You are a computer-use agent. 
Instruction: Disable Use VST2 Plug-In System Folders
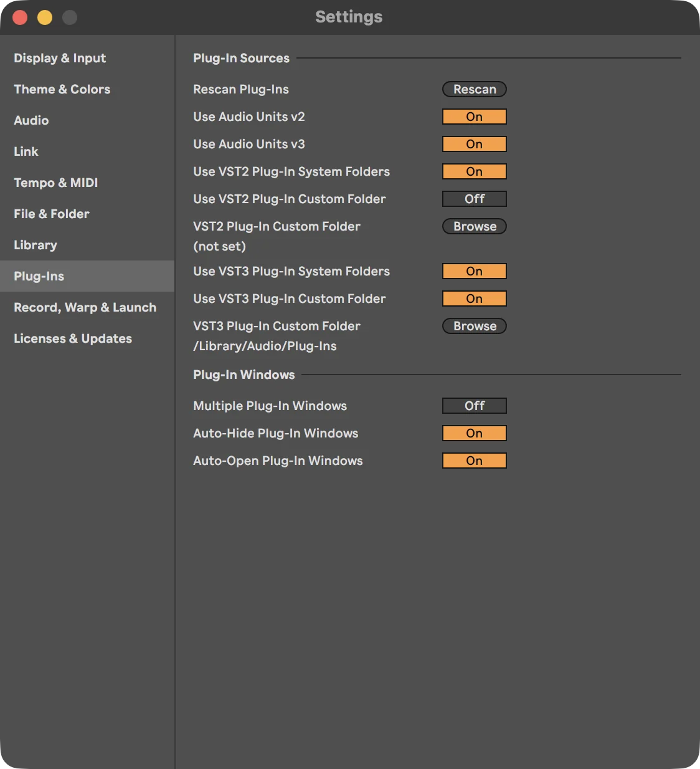click(475, 171)
